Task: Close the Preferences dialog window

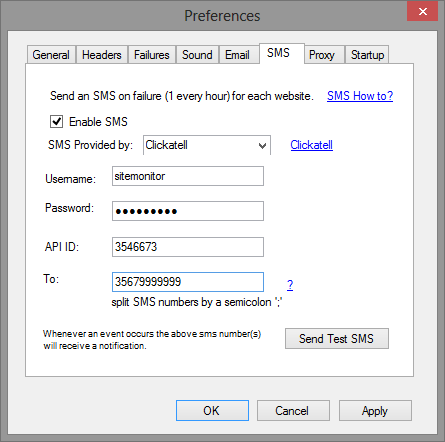Action: point(422,12)
